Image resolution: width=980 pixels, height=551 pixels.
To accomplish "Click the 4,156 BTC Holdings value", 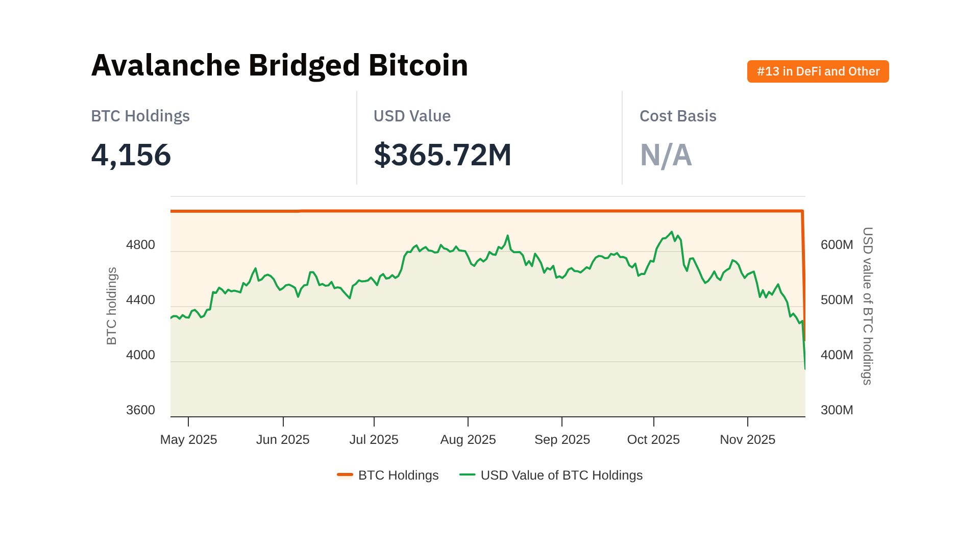I will [x=131, y=155].
